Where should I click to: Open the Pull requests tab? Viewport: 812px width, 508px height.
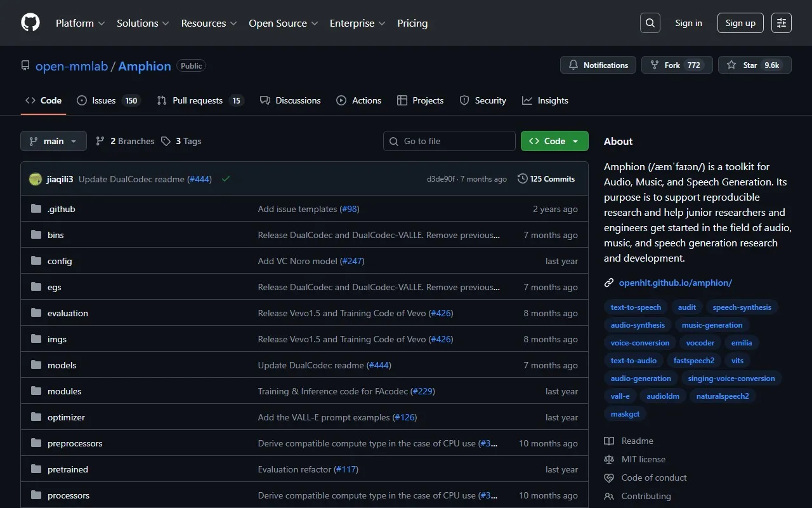pos(199,100)
